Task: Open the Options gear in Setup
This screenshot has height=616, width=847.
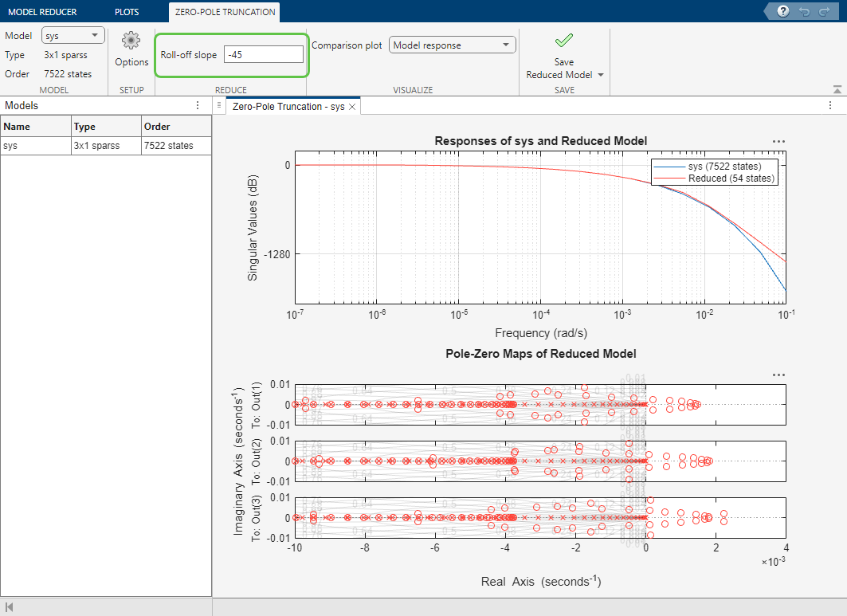Action: coord(131,41)
